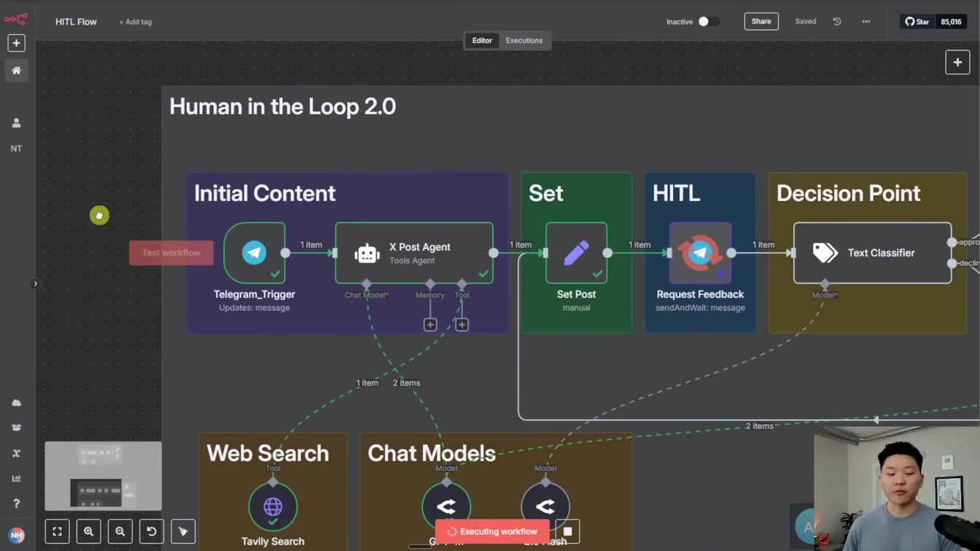
Task: Click the 85,016 star count
Action: pyautogui.click(x=951, y=22)
